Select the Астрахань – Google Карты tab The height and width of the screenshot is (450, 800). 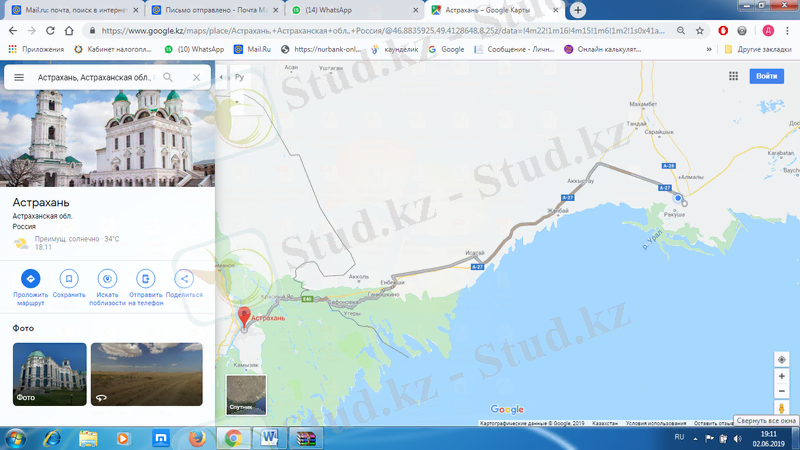coord(493,10)
